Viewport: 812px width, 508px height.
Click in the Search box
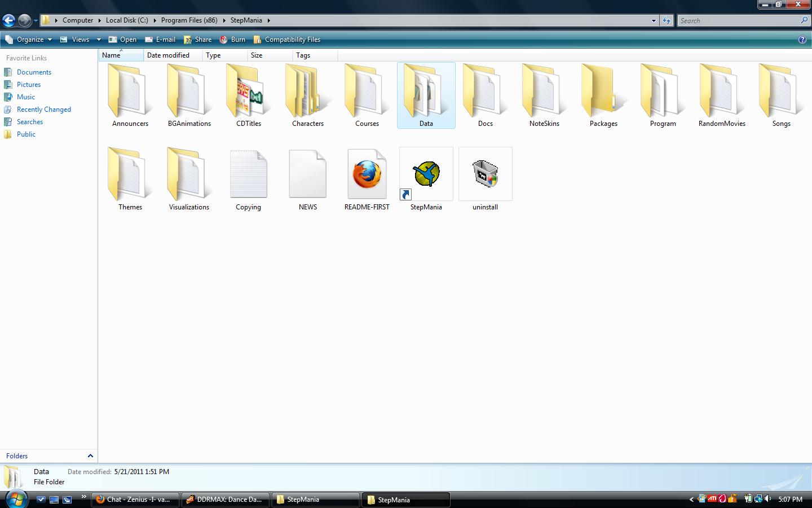738,20
